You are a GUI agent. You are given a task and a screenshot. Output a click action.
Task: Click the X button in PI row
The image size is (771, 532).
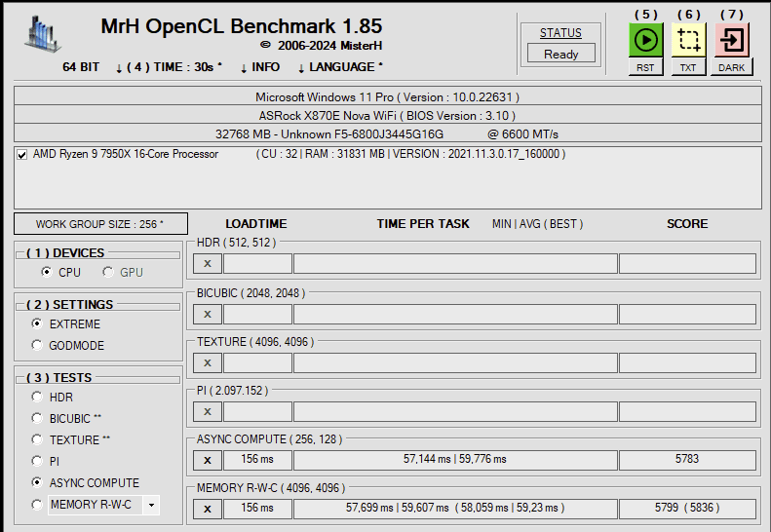coord(208,411)
